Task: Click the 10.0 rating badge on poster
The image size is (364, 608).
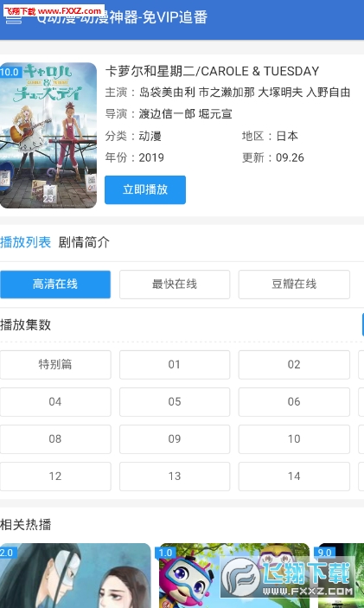Action: (x=10, y=72)
